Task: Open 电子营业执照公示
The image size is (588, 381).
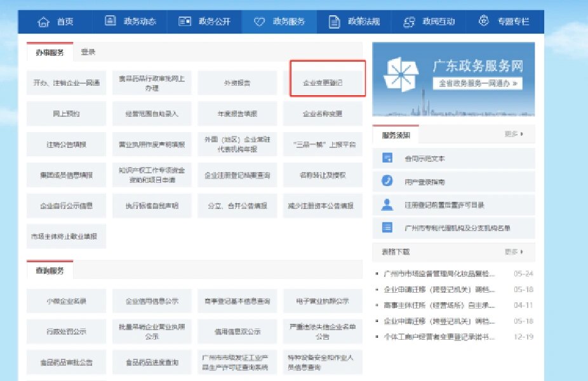Action: [323, 301]
